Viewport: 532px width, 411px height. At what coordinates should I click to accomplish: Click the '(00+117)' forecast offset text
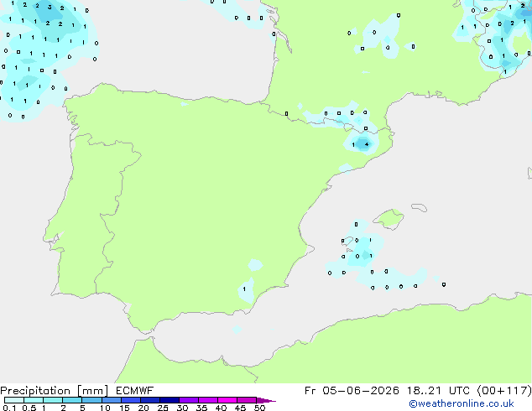tap(504, 391)
